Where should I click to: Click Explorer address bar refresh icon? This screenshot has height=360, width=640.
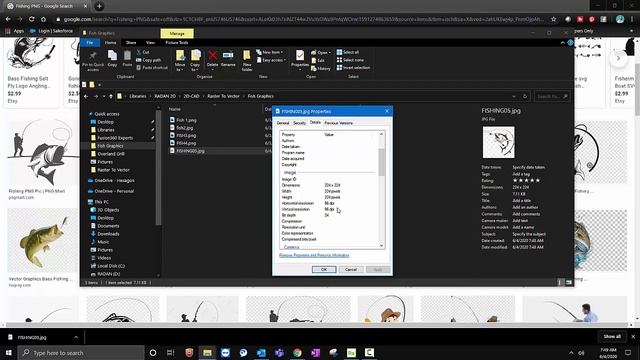point(525,96)
